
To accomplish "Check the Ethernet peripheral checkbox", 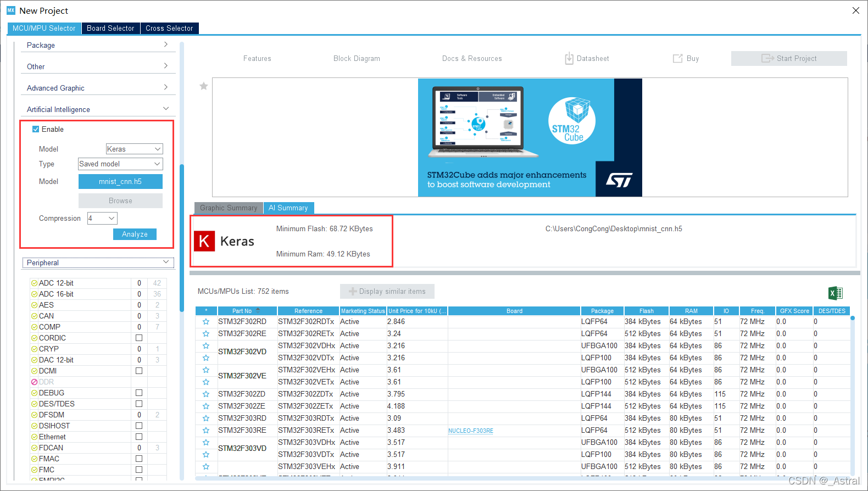I will pyautogui.click(x=139, y=437).
